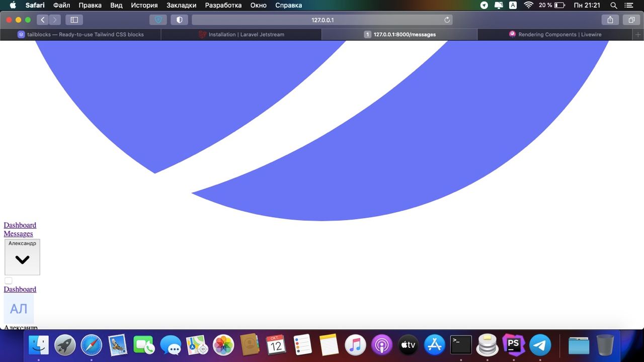Open Maps from the Dock
Image resolution: width=644 pixels, height=362 pixels.
click(197, 345)
